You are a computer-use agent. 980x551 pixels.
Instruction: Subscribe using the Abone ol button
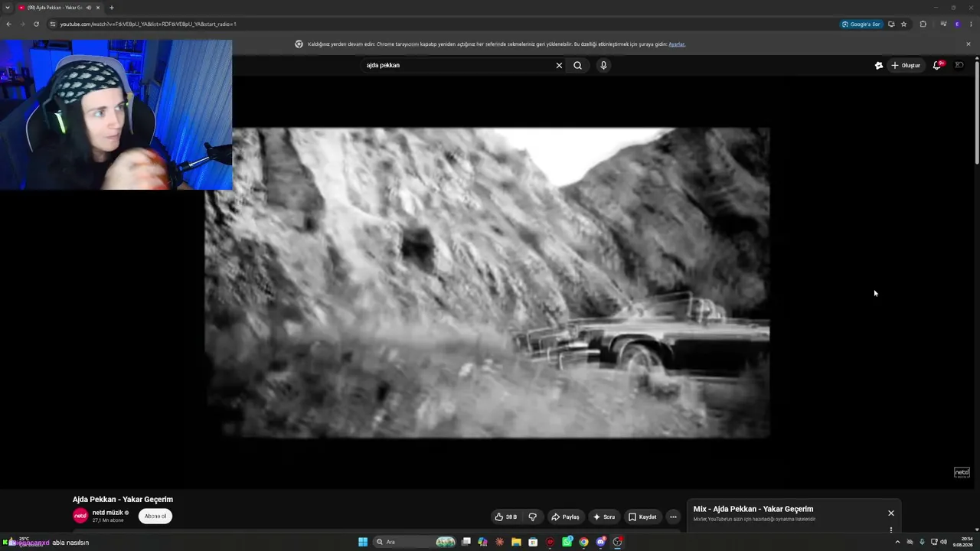coord(155,516)
